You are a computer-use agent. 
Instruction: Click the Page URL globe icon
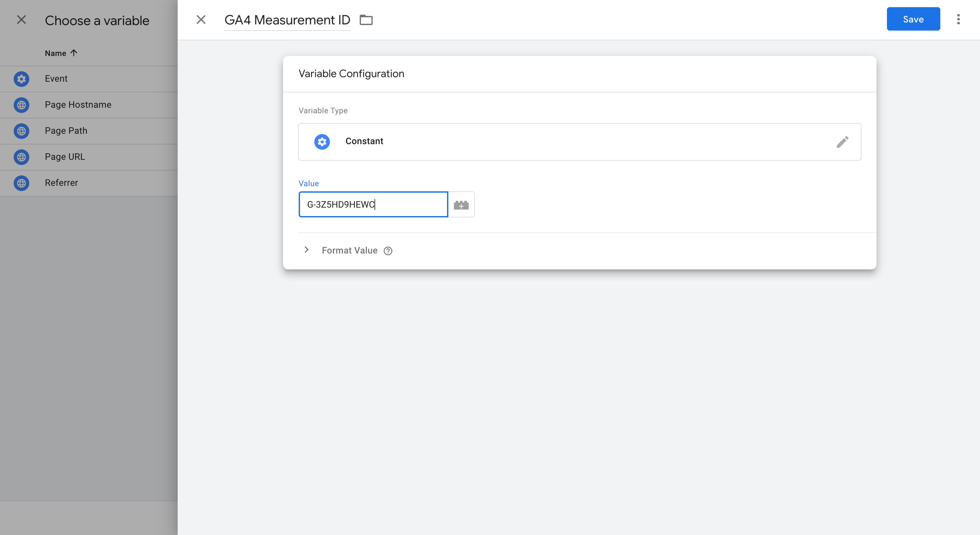point(21,157)
